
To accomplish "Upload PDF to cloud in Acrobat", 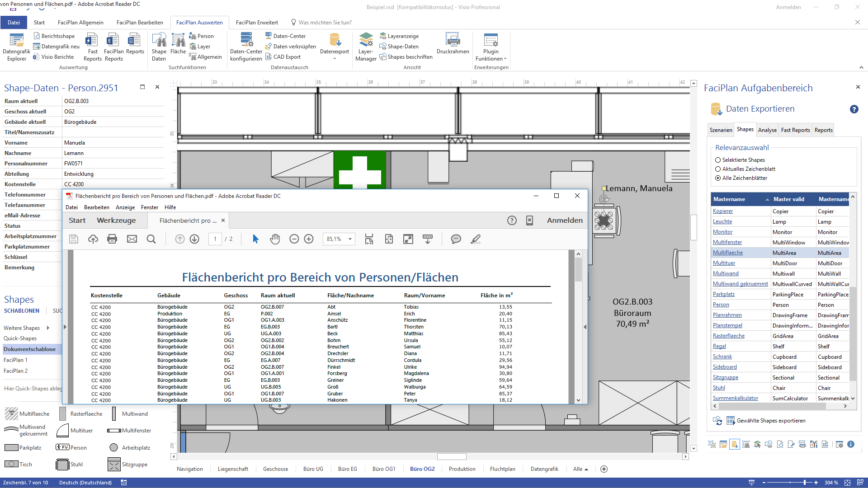I will pyautogui.click(x=93, y=239).
